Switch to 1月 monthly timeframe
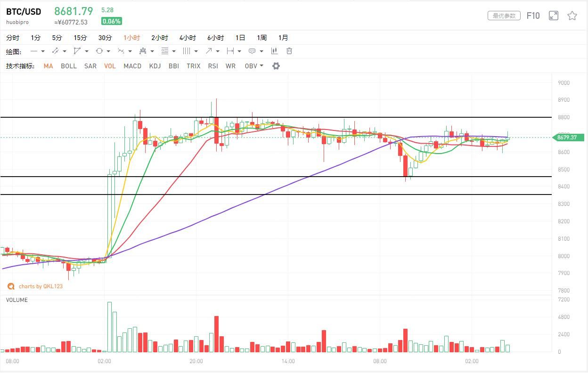Screen dimensions: 588x373 [283, 38]
